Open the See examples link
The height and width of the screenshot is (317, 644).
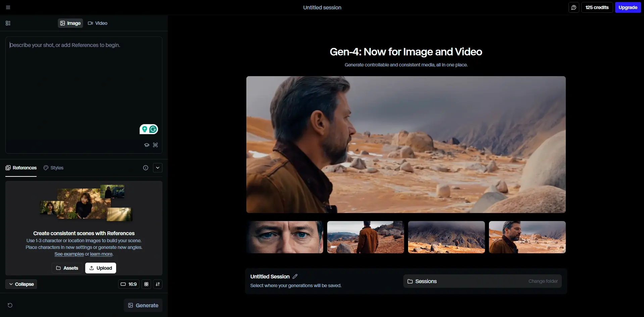[x=69, y=254]
